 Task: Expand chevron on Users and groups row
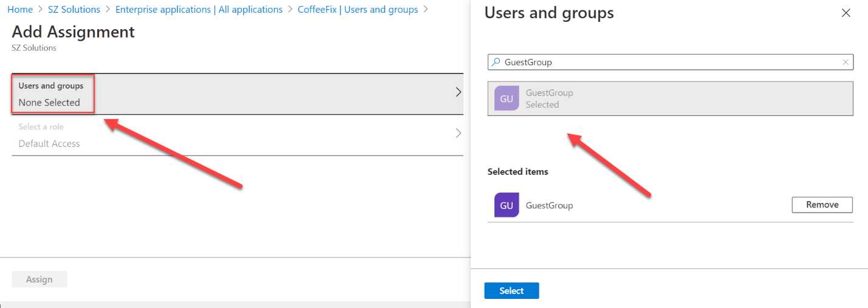point(458,92)
